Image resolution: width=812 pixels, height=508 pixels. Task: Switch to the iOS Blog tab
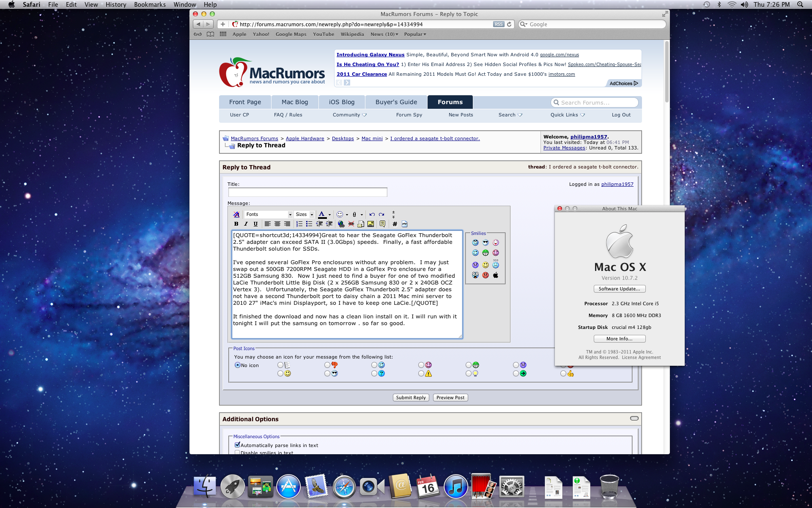[342, 102]
